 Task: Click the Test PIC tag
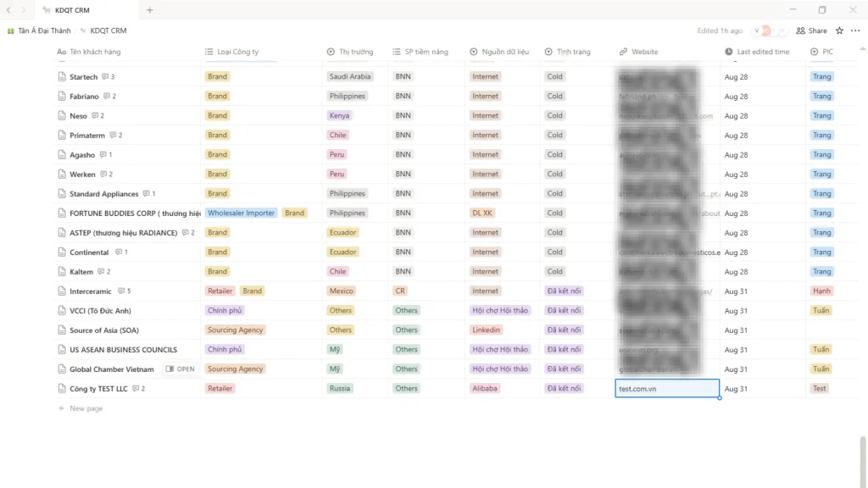coord(820,388)
